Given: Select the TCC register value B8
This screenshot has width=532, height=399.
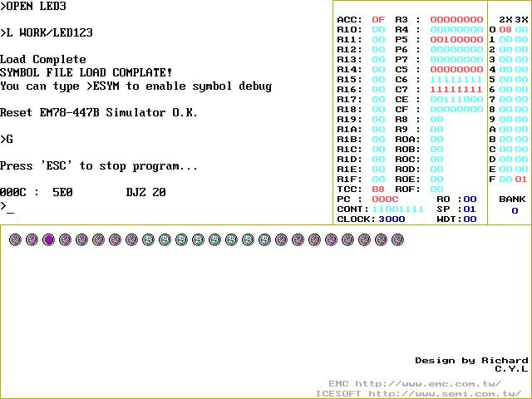Looking at the screenshot, I should pyautogui.click(x=378, y=189).
